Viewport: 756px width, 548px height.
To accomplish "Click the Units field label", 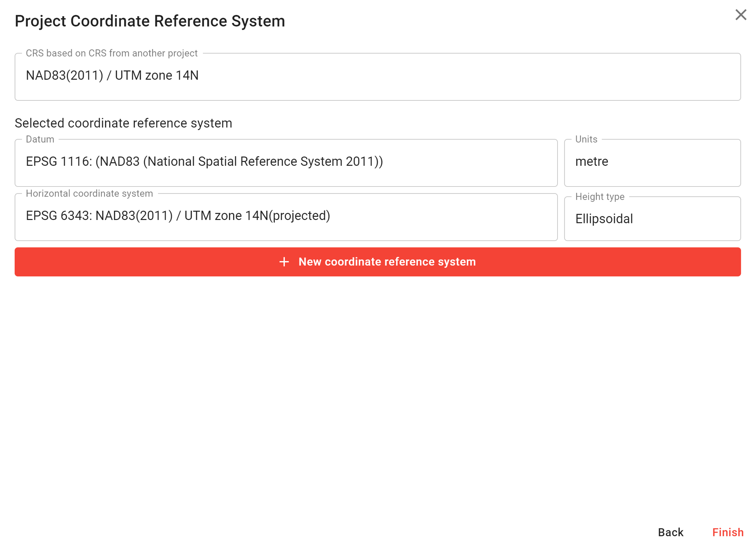I will 586,139.
